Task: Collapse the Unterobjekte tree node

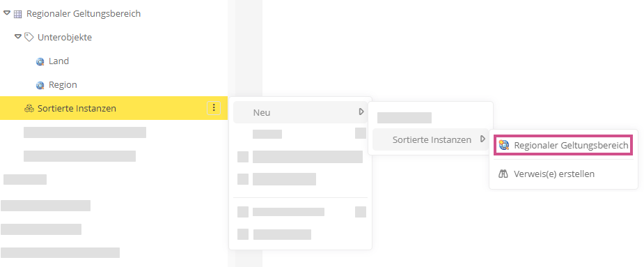Action: pyautogui.click(x=17, y=37)
